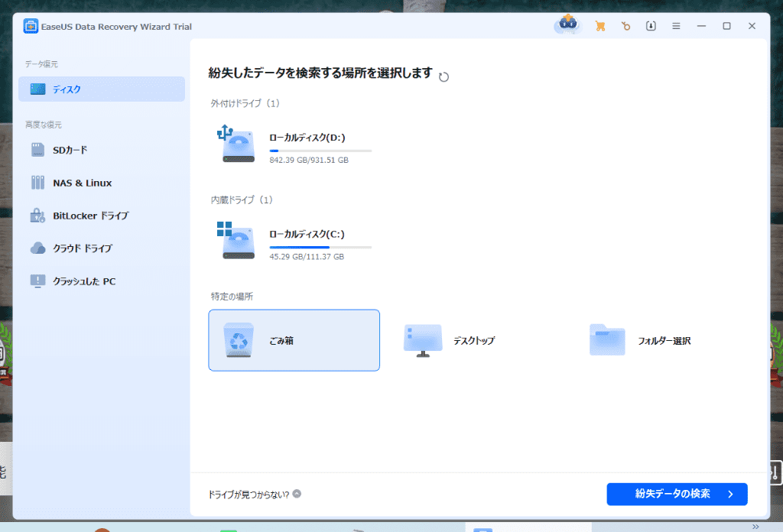Click the desktop monitor icon
Screen dimensions: 783x532
[423, 340]
